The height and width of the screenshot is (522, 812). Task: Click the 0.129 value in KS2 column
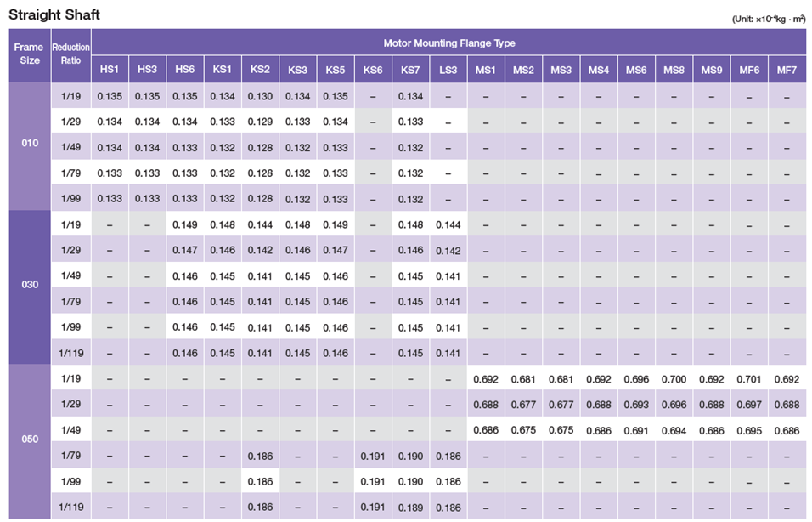pyautogui.click(x=260, y=122)
